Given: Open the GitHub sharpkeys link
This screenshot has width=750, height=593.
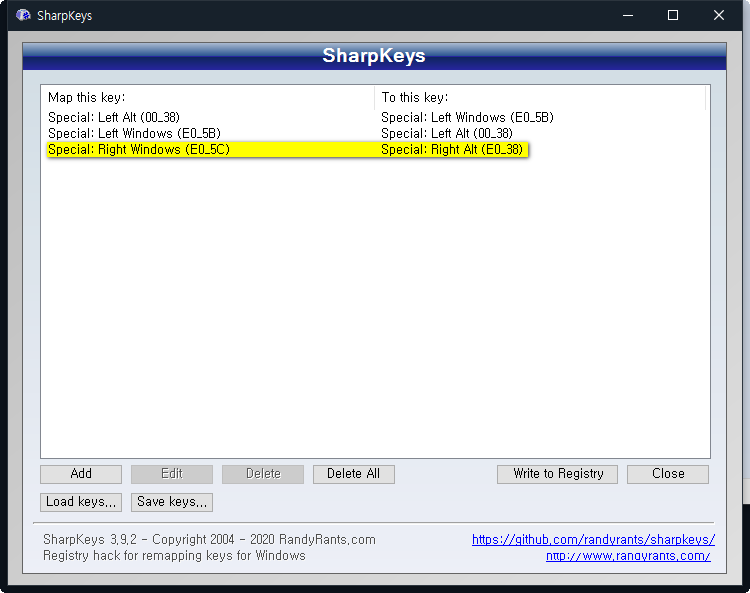Looking at the screenshot, I should [593, 539].
